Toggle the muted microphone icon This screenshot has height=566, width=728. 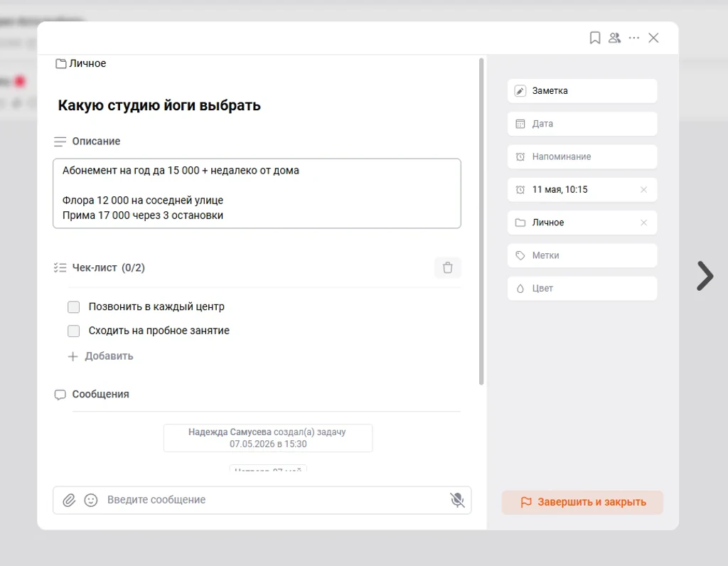[457, 500]
